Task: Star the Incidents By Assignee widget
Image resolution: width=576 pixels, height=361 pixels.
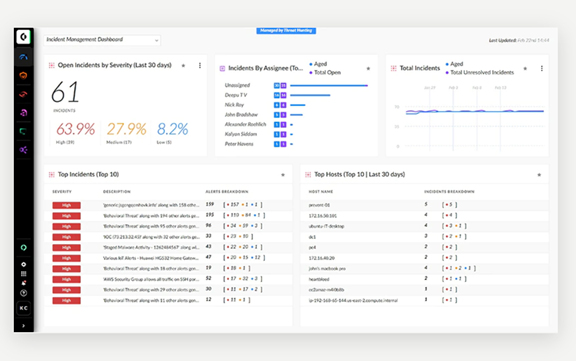Action: point(368,68)
